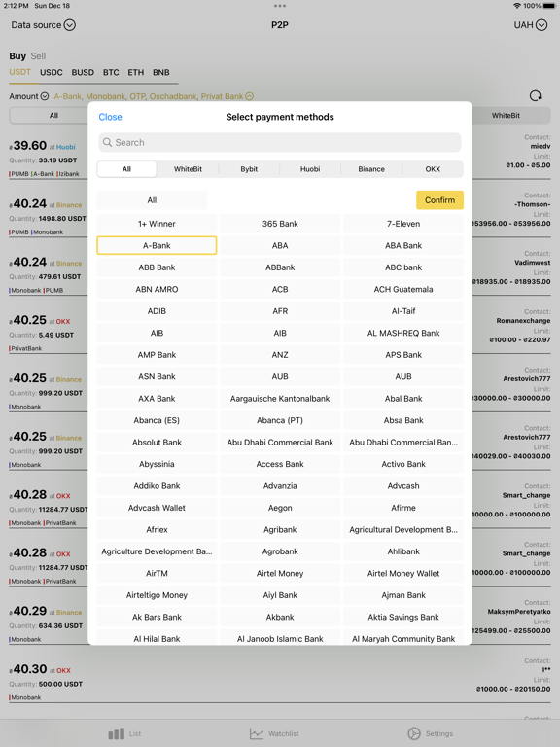Select All payment methods option
Viewport: 560px width, 747px height.
coord(152,200)
